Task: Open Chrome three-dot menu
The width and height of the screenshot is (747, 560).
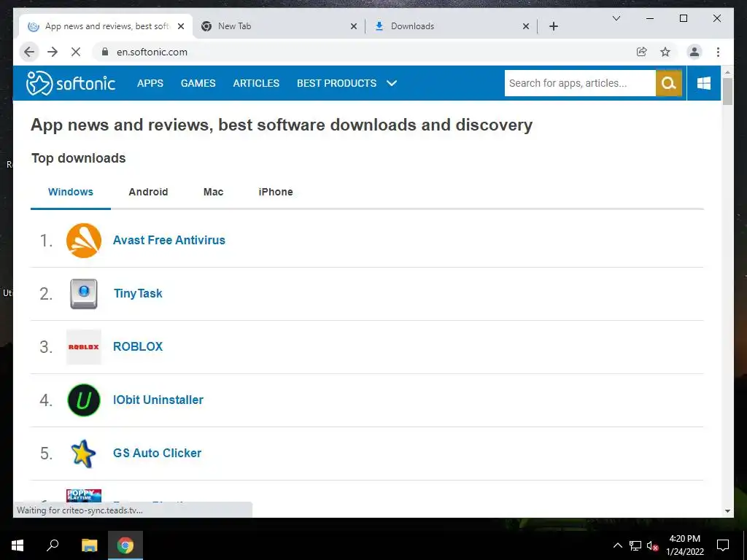Action: (718, 52)
